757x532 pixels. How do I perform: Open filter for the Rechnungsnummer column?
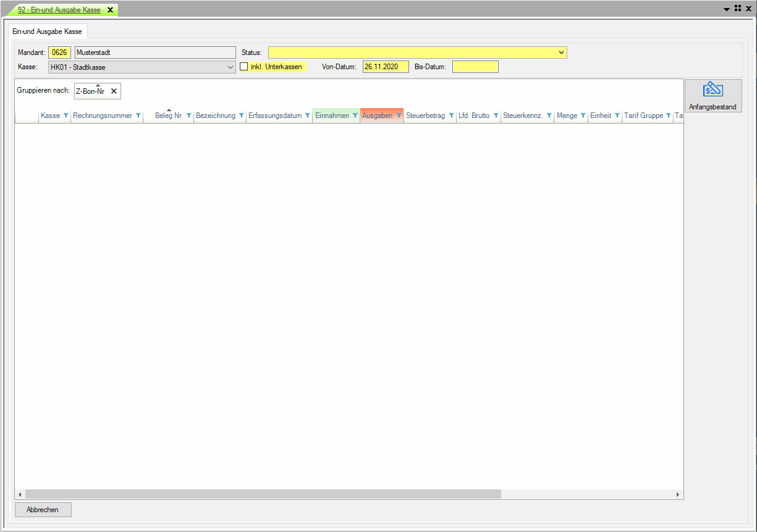click(x=138, y=116)
